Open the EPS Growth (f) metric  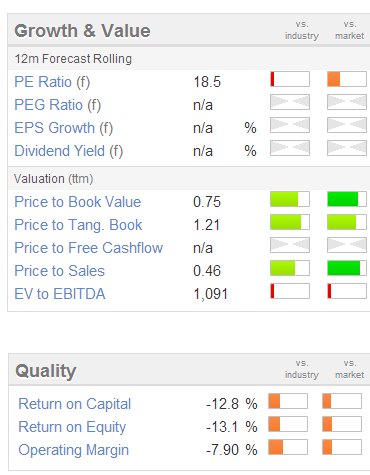[x=64, y=128]
